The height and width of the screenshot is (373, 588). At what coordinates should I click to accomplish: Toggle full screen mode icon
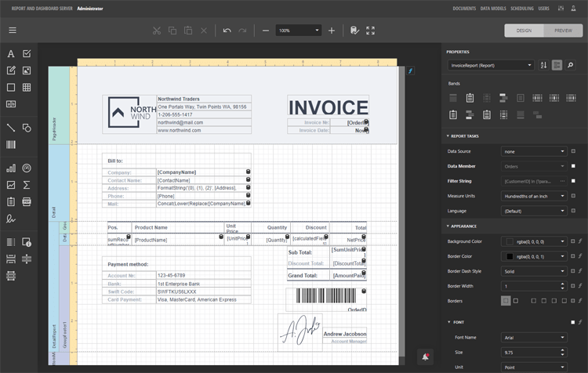(x=370, y=31)
